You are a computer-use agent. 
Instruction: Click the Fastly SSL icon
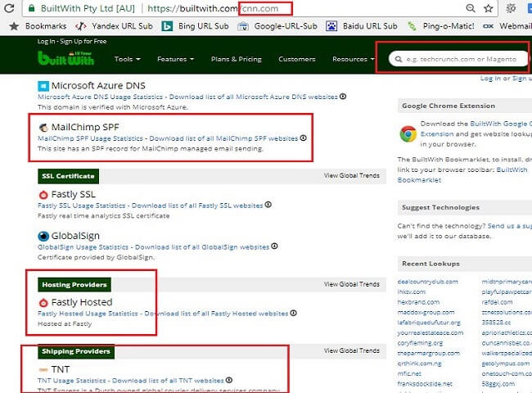pyautogui.click(x=43, y=195)
